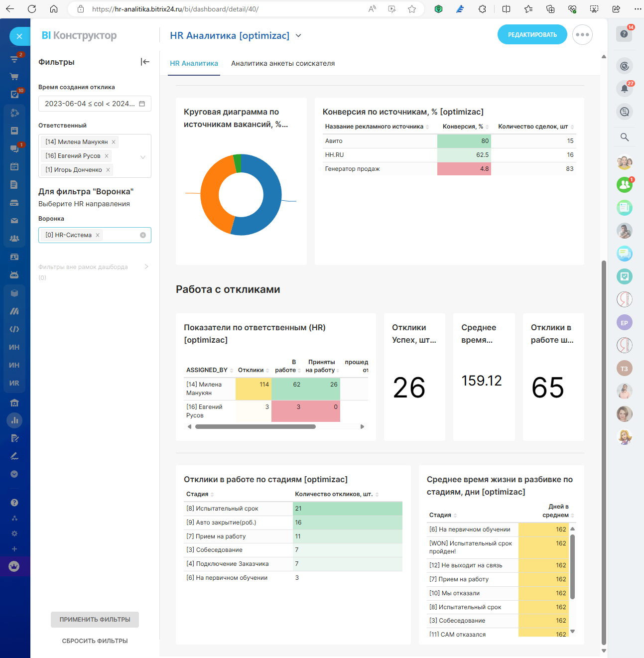Click the РЕДАКТИРОВАТЬ button
The height and width of the screenshot is (658, 644).
click(x=532, y=35)
